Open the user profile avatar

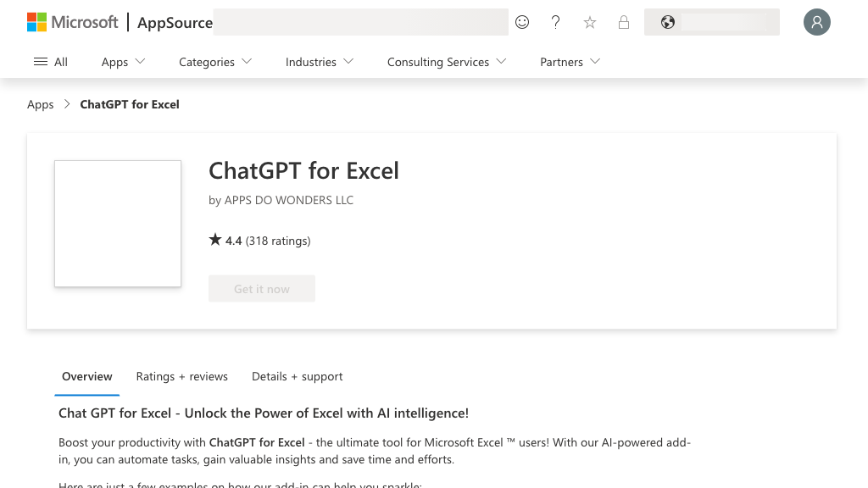[816, 22]
